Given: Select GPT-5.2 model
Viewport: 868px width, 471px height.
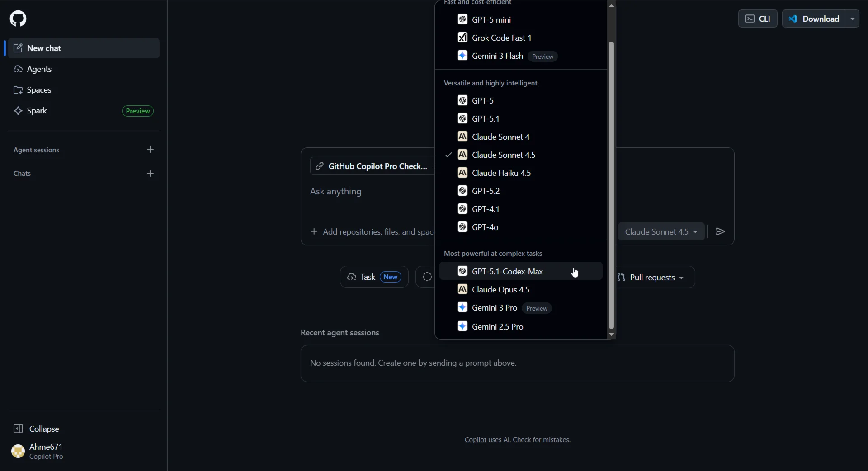Looking at the screenshot, I should point(521,191).
